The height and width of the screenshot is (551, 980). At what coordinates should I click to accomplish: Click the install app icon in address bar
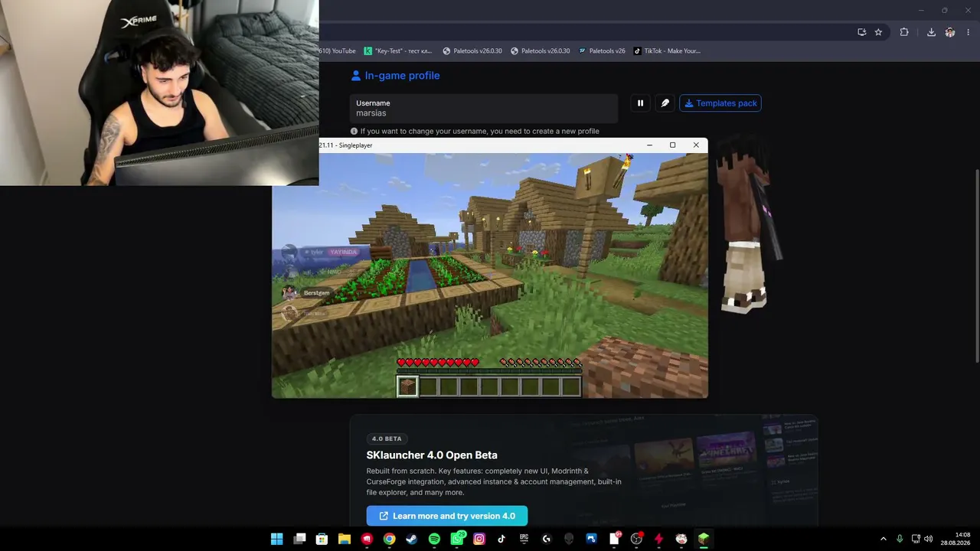[x=862, y=32]
